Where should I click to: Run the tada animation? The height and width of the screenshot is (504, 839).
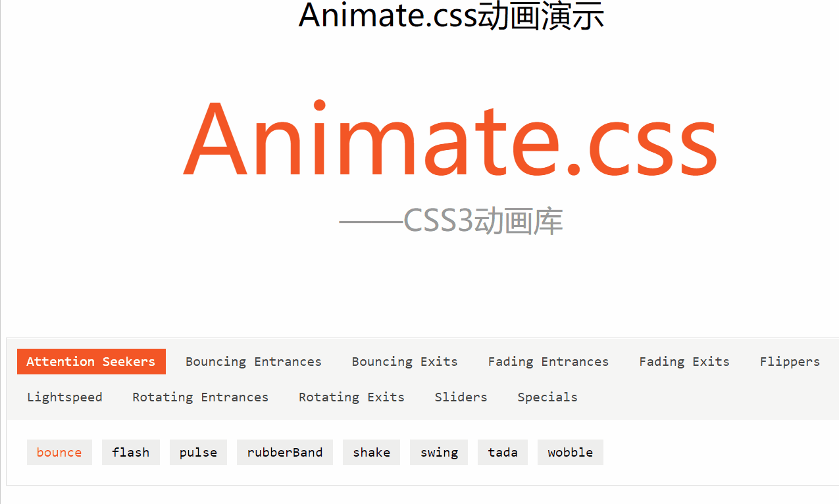(x=502, y=452)
